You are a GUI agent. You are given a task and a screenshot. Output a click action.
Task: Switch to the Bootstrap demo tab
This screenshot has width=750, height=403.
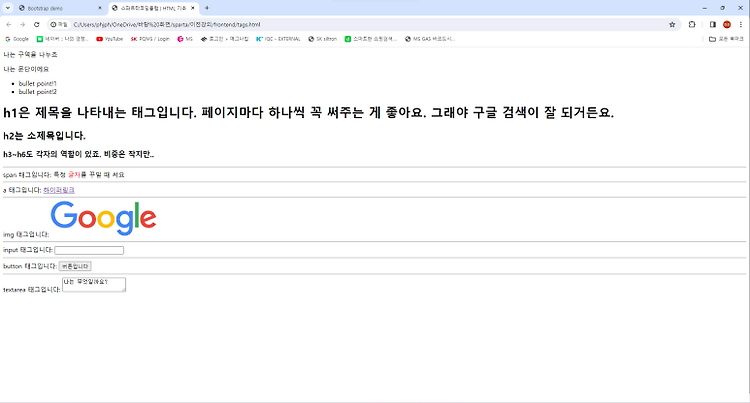[x=60, y=8]
